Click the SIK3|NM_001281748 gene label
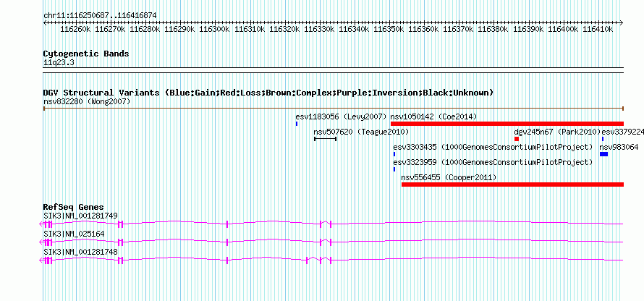The image size is (644, 301). [x=80, y=252]
